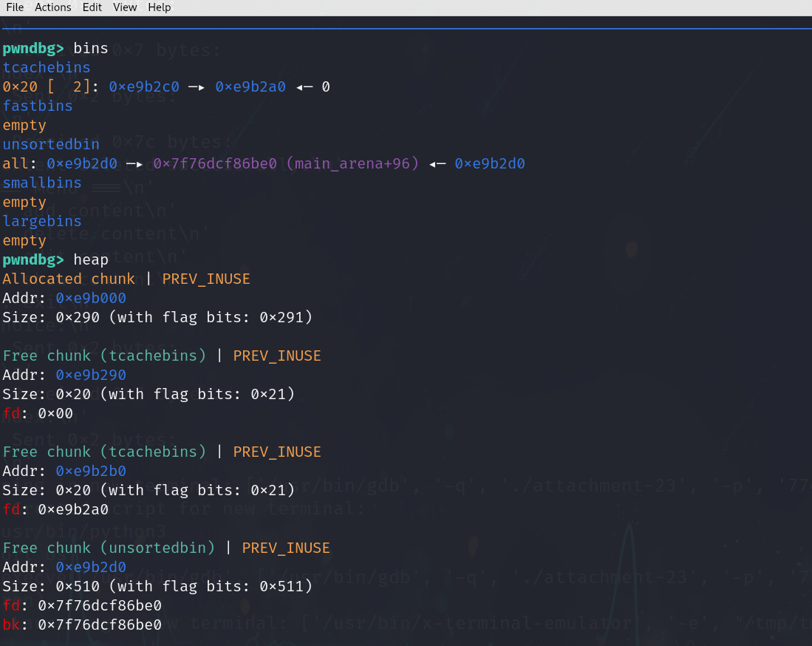The width and height of the screenshot is (812, 646).
Task: Click the address 0xe9b000
Action: [x=91, y=299]
